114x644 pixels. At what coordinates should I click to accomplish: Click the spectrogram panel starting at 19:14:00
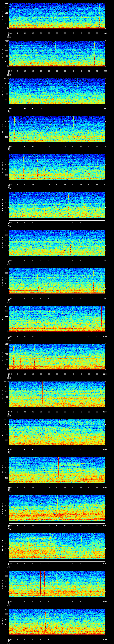[x=57, y=508]
